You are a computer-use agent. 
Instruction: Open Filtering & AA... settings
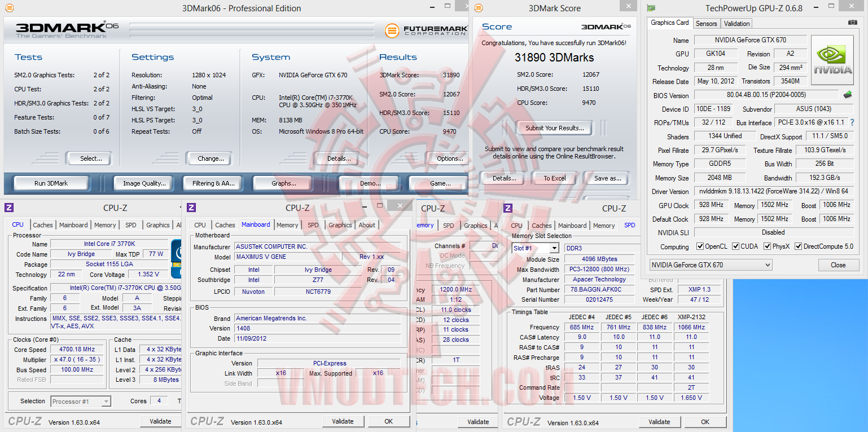[x=213, y=183]
